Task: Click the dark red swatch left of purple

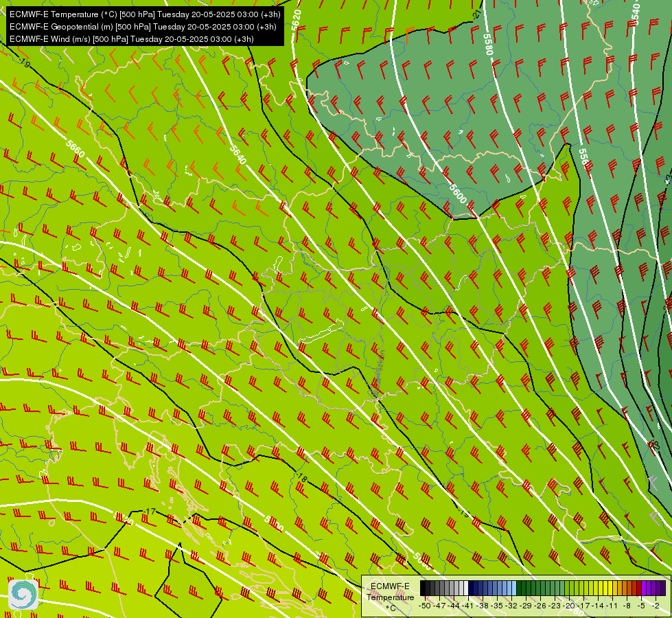Action: click(x=639, y=588)
